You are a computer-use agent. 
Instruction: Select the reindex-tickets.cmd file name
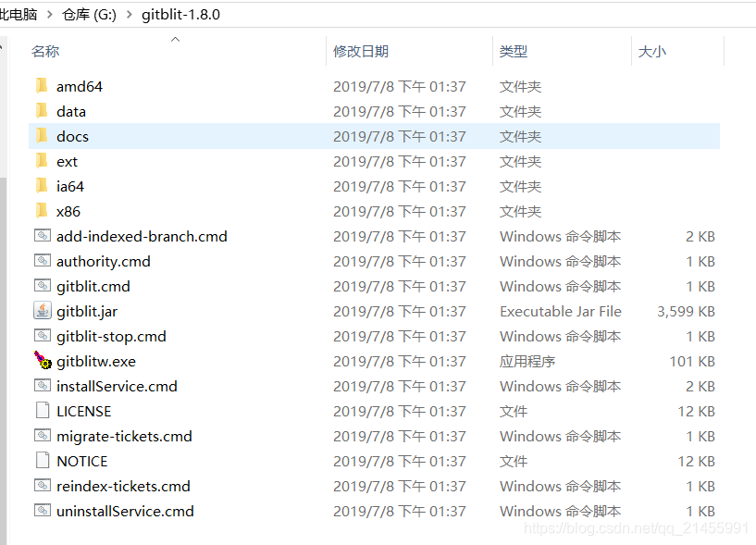(x=123, y=486)
